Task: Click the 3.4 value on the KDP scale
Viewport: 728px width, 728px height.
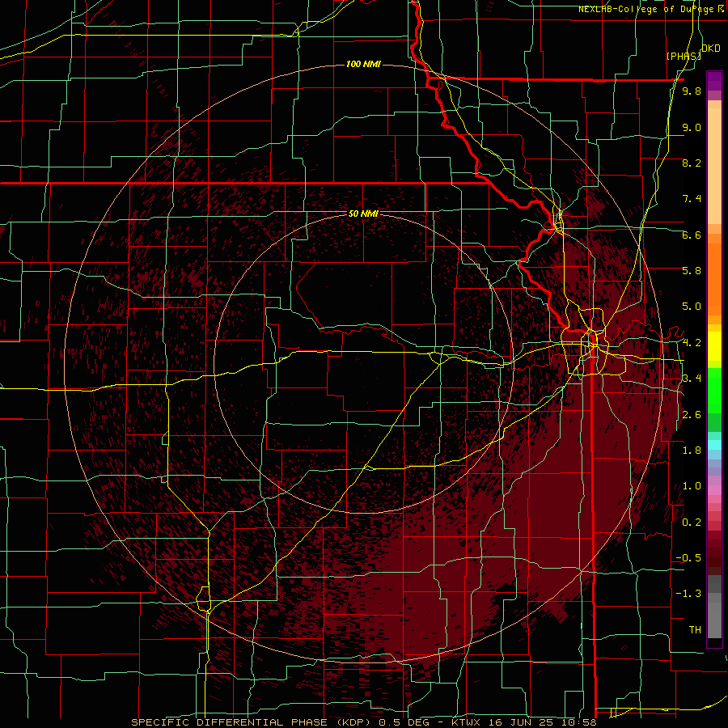Action: point(692,379)
